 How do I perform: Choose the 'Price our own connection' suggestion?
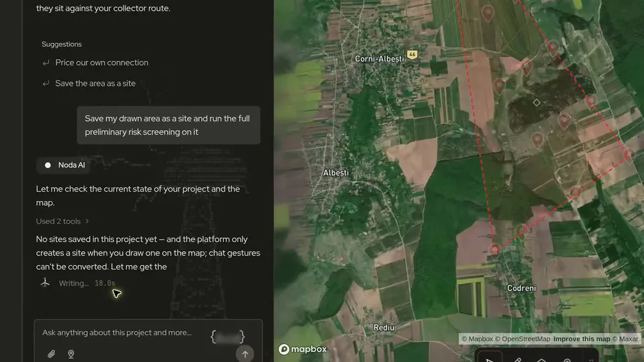point(101,62)
